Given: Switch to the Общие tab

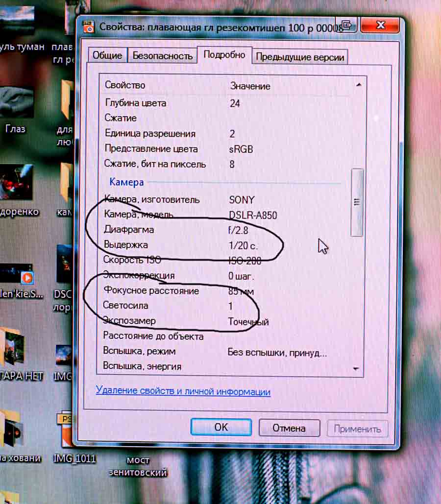Looking at the screenshot, I should pyautogui.click(x=107, y=55).
